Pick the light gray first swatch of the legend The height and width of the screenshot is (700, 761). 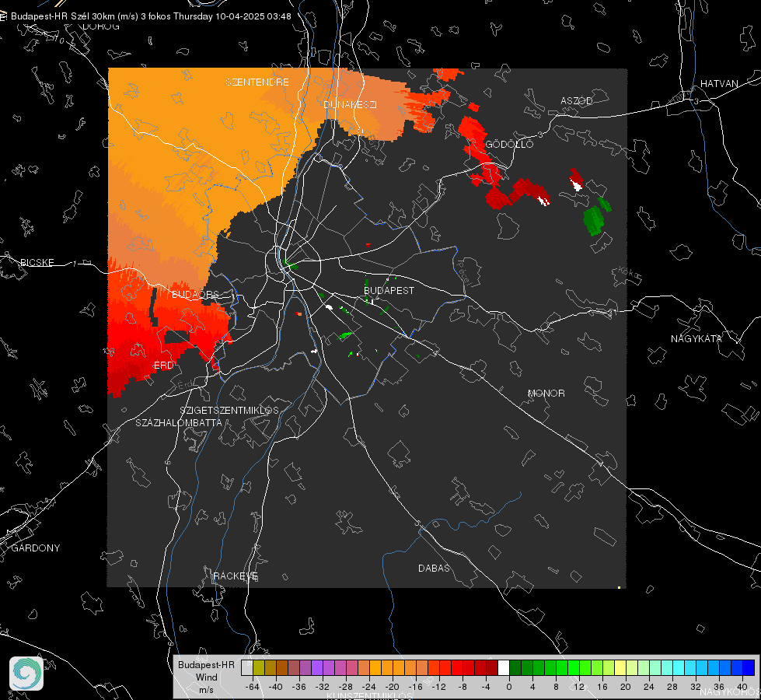[247, 668]
